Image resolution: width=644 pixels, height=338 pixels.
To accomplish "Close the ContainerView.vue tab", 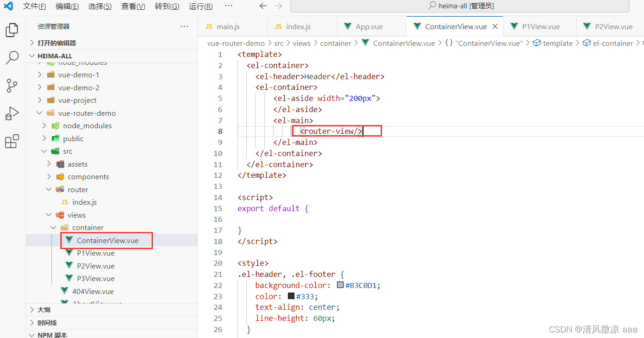I will point(495,26).
